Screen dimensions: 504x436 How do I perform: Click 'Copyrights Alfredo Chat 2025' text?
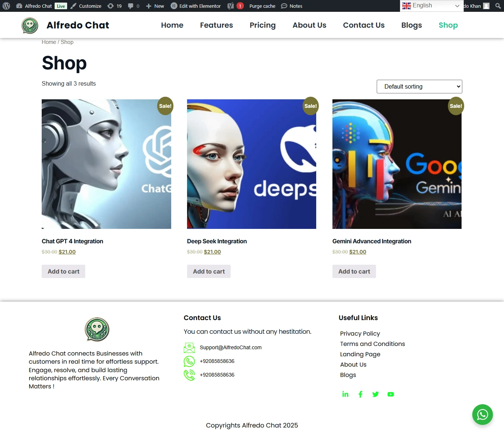(x=252, y=425)
